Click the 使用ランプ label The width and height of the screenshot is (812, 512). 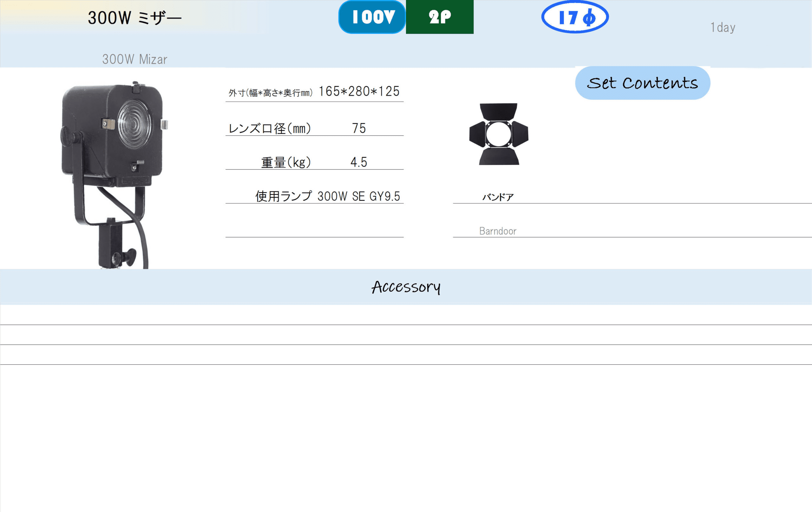284,196
